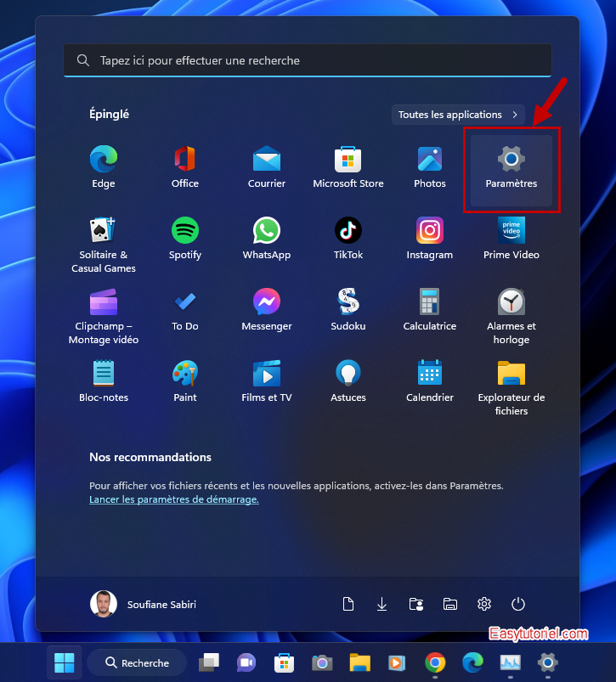Viewport: 616px width, 682px height.
Task: Launch the Paint app
Action: (184, 381)
